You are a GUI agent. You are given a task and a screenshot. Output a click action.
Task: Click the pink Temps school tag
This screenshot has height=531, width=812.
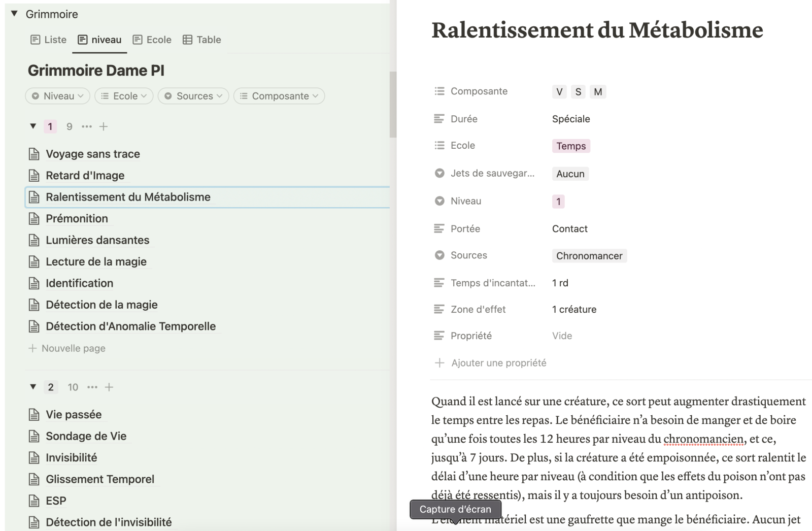coord(571,146)
